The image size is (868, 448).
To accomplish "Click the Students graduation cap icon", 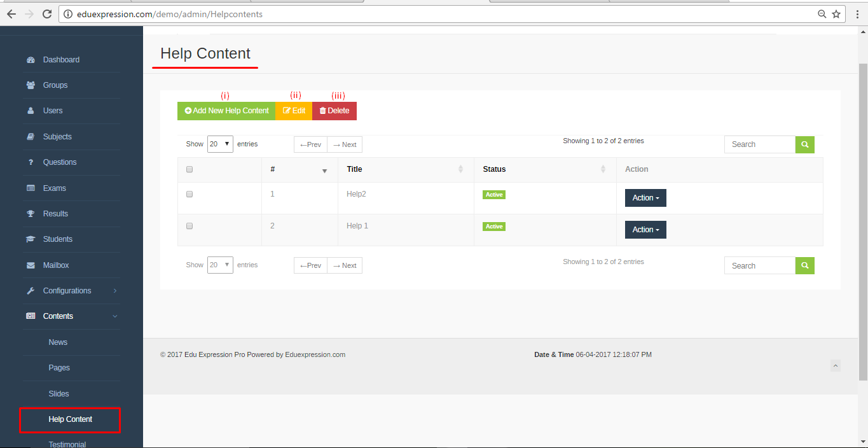I will pos(31,239).
